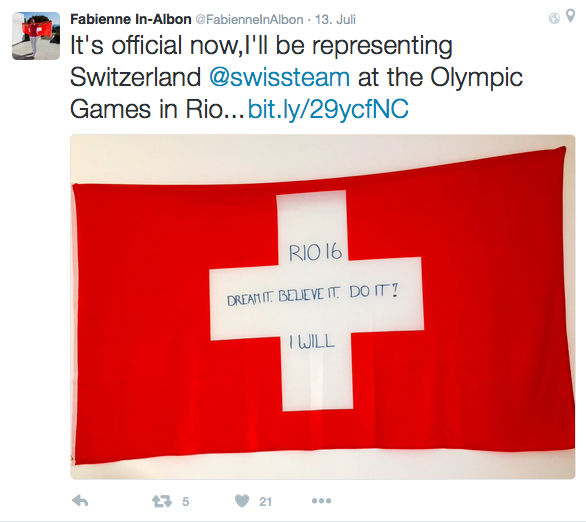Click the 13. Juli timestamp
The image size is (586, 522).
[335, 19]
